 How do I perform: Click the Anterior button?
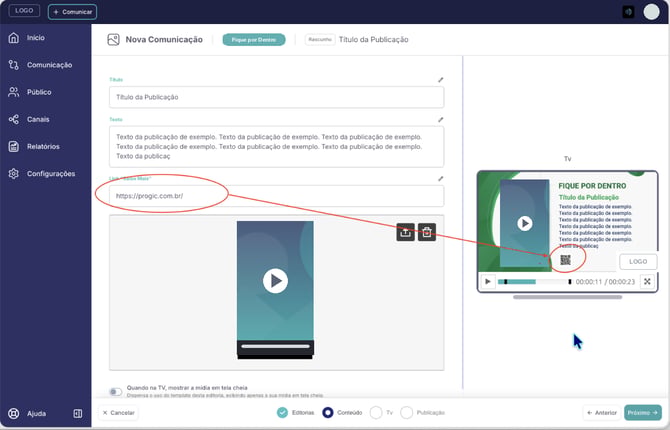point(602,412)
